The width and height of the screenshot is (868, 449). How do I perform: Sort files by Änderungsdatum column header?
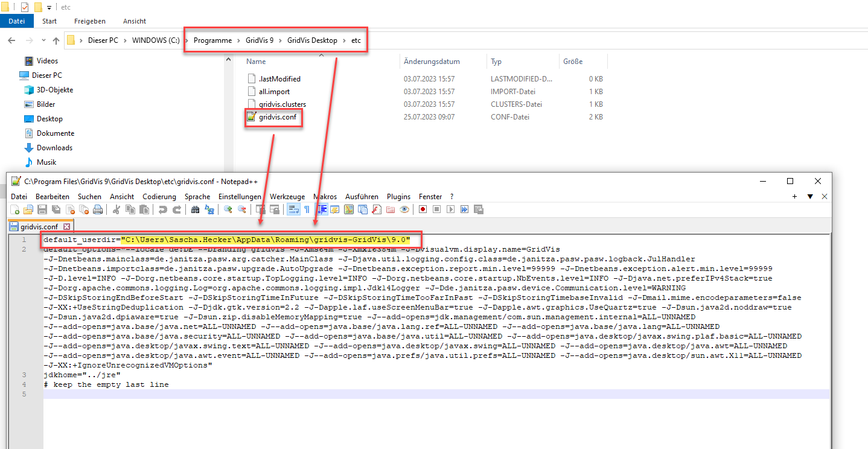(x=432, y=62)
